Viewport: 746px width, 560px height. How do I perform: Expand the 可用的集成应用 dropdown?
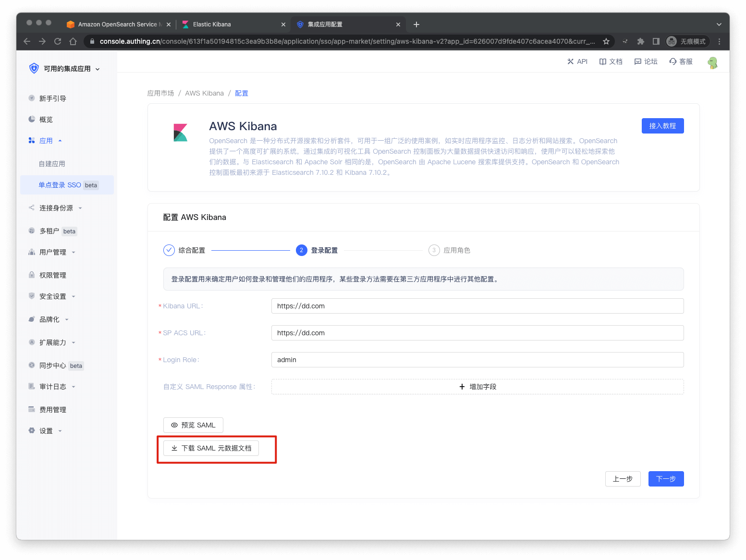tap(67, 69)
